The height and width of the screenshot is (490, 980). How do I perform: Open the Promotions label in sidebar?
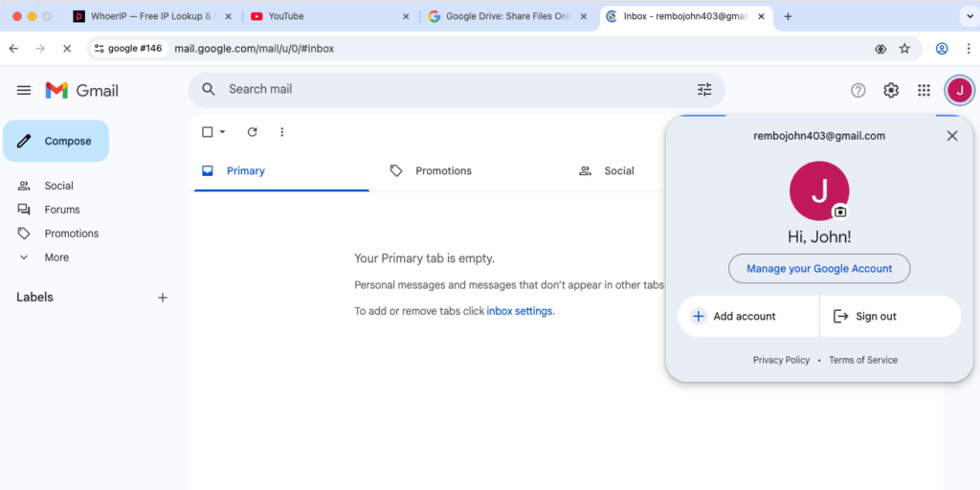pos(71,234)
